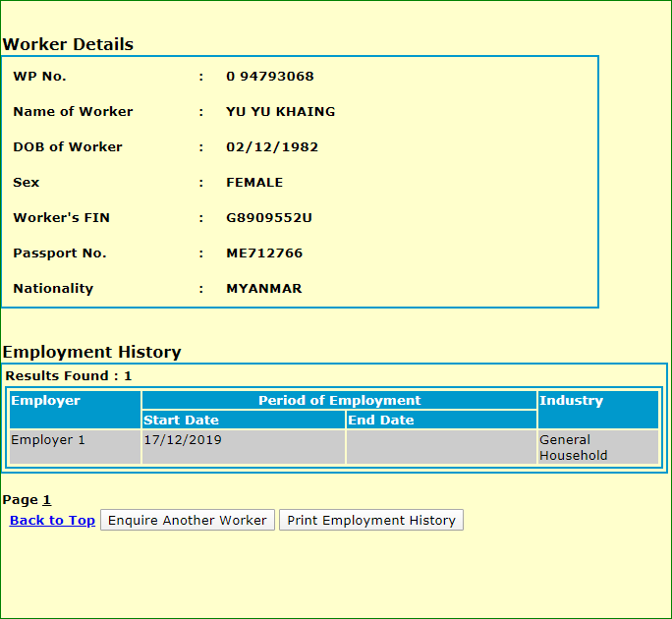Image resolution: width=672 pixels, height=619 pixels.
Task: Select the passport number ME712766
Action: [264, 253]
